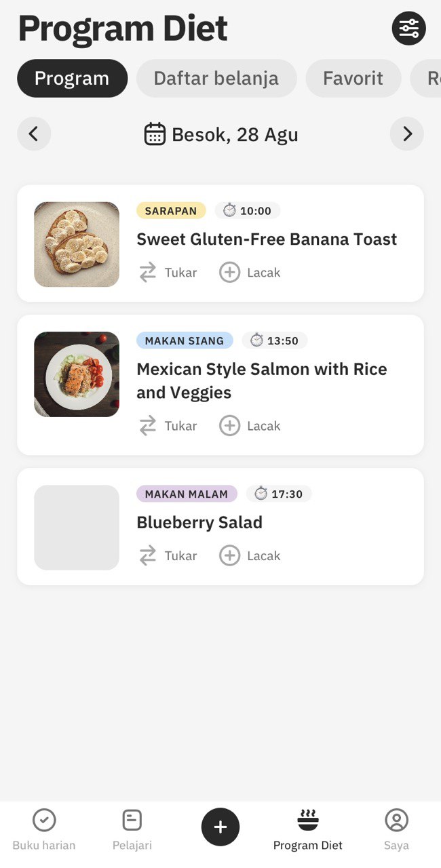Track the Blueberry Salad dinner
This screenshot has width=441, height=868.
[x=250, y=555]
